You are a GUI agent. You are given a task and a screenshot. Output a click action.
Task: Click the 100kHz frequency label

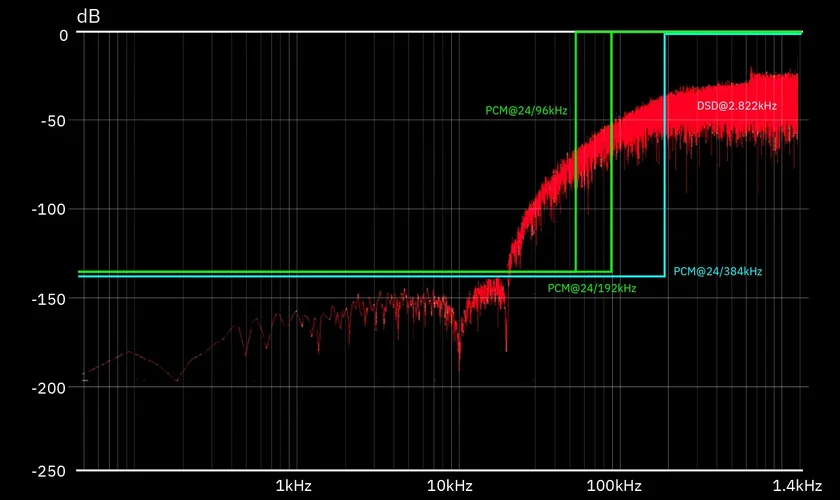point(614,486)
